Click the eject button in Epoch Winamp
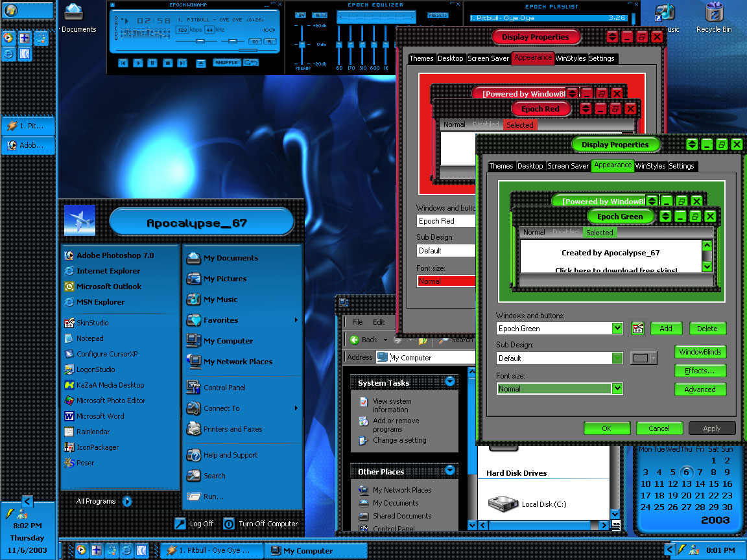The height and width of the screenshot is (560, 747). 200,64
